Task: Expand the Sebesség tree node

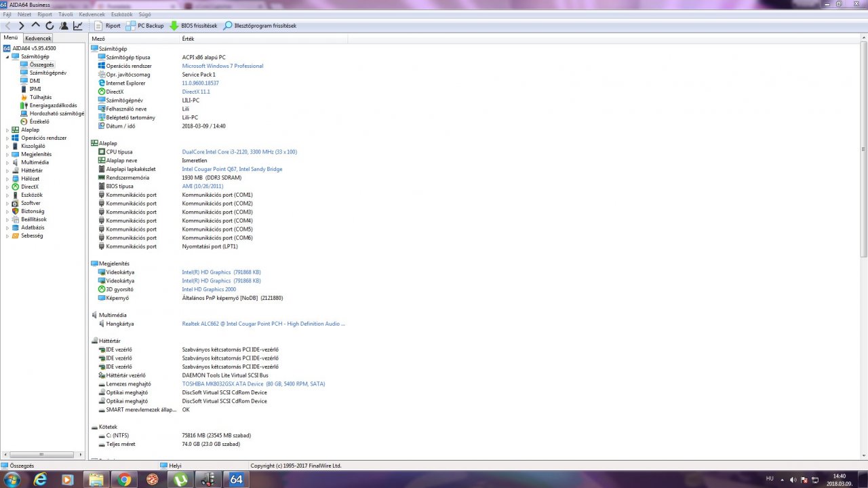Action: (7, 236)
